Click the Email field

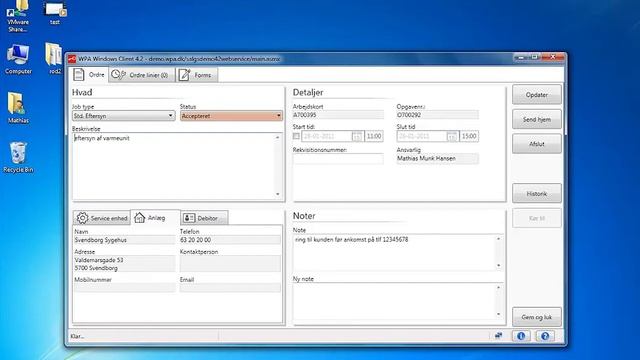click(x=230, y=288)
